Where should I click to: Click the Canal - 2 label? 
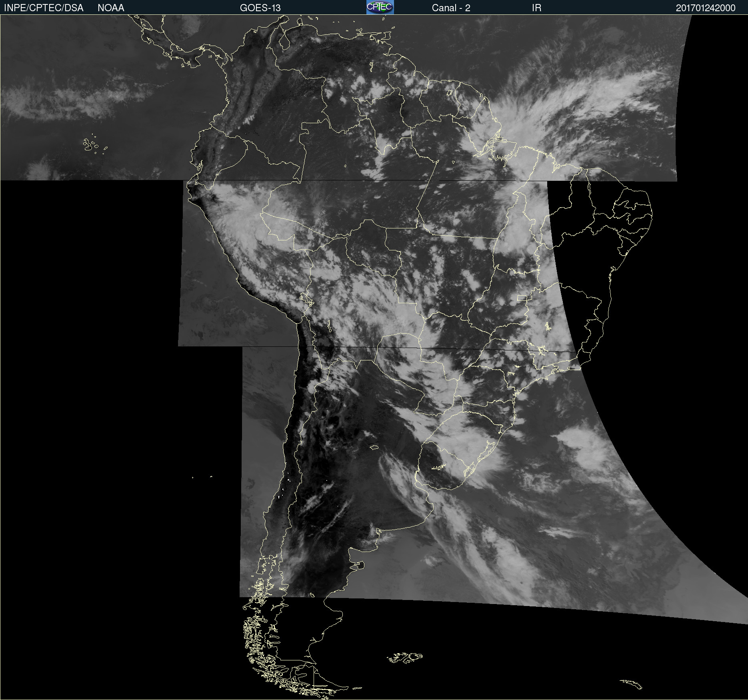pyautogui.click(x=451, y=8)
